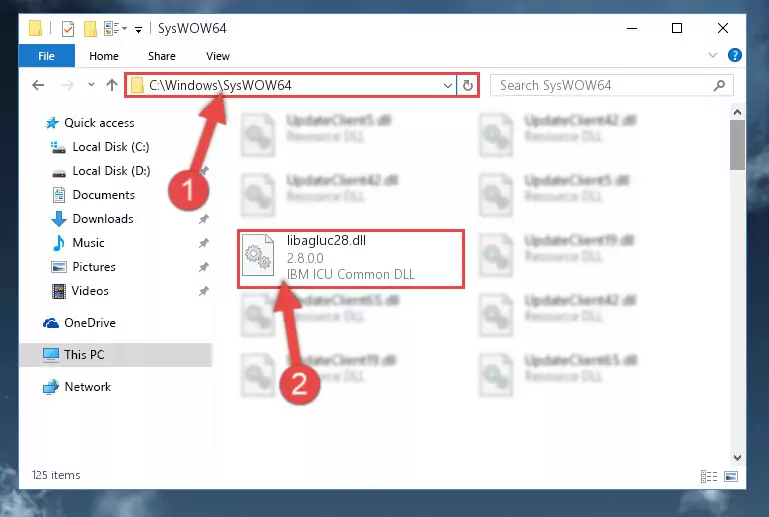Switch to the Home ribbon tab
769x517 pixels.
[x=104, y=56]
